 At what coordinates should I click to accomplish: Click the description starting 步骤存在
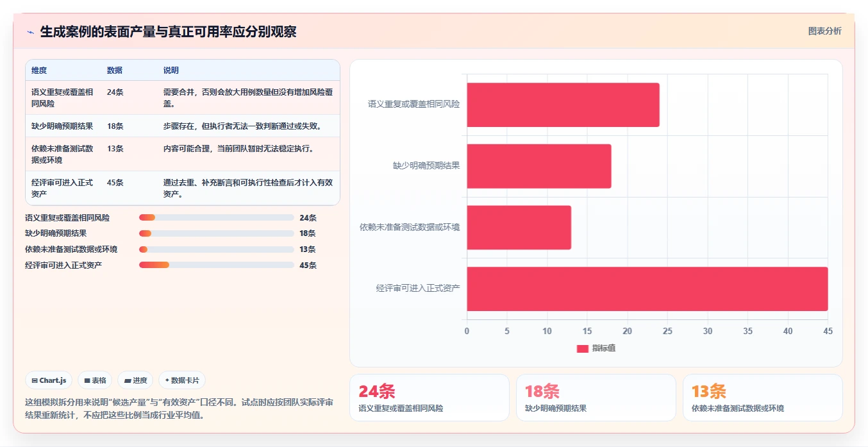[x=243, y=126]
